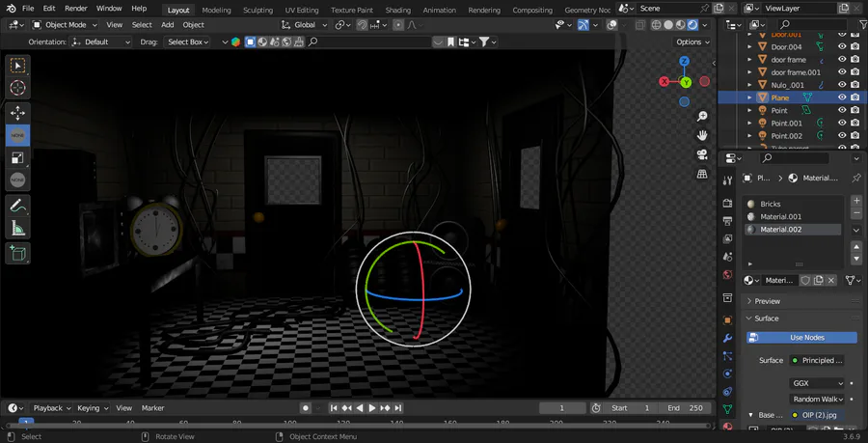Toggle proportional editing in header
Screen dimensions: 868x443
[398, 25]
